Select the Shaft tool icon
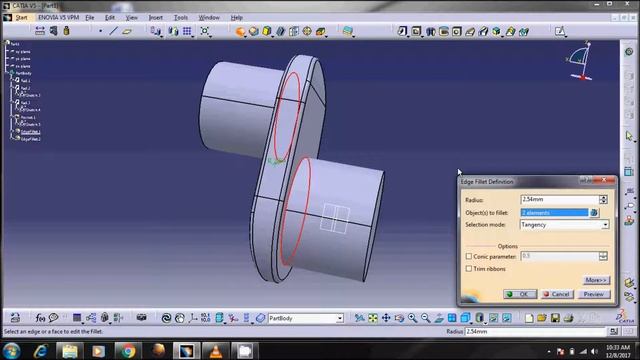Viewport: 640px width, 360px height. click(430, 31)
